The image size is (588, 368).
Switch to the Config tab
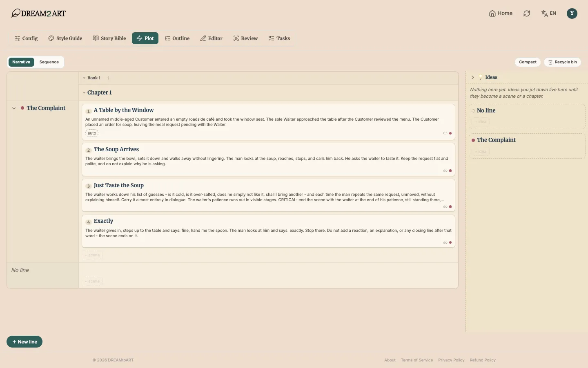(x=26, y=38)
